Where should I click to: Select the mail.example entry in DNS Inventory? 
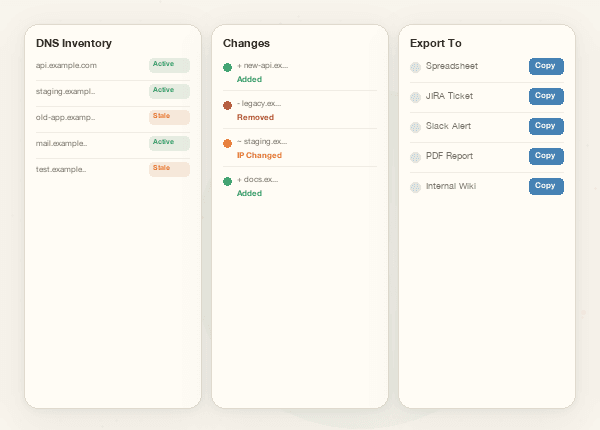click(x=61, y=143)
